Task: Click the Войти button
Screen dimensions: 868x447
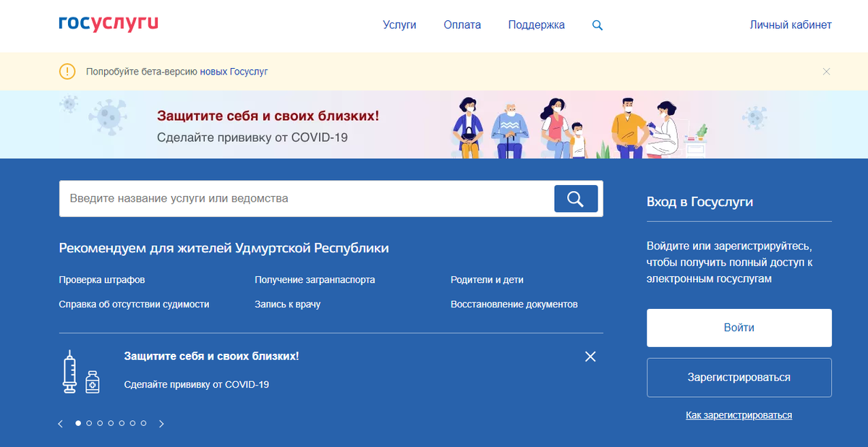Action: pyautogui.click(x=739, y=328)
